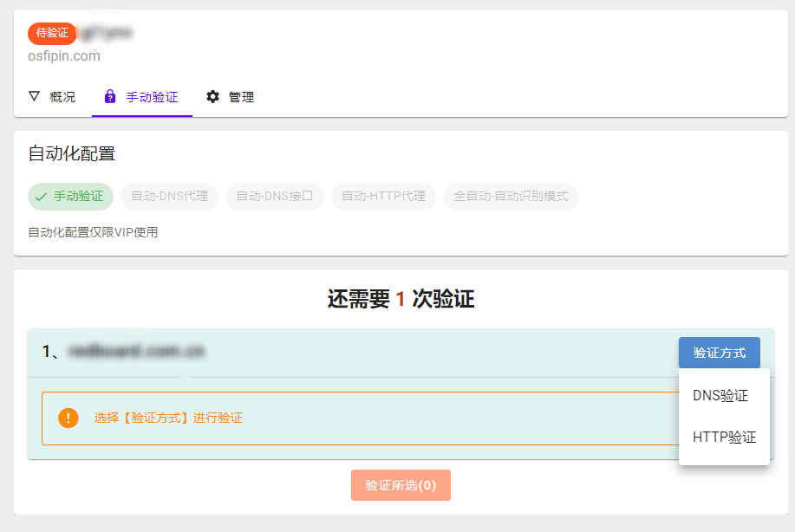The height and width of the screenshot is (532, 795).
Task: Select the 全自动-自动识别模式 chip
Action: tap(512, 197)
